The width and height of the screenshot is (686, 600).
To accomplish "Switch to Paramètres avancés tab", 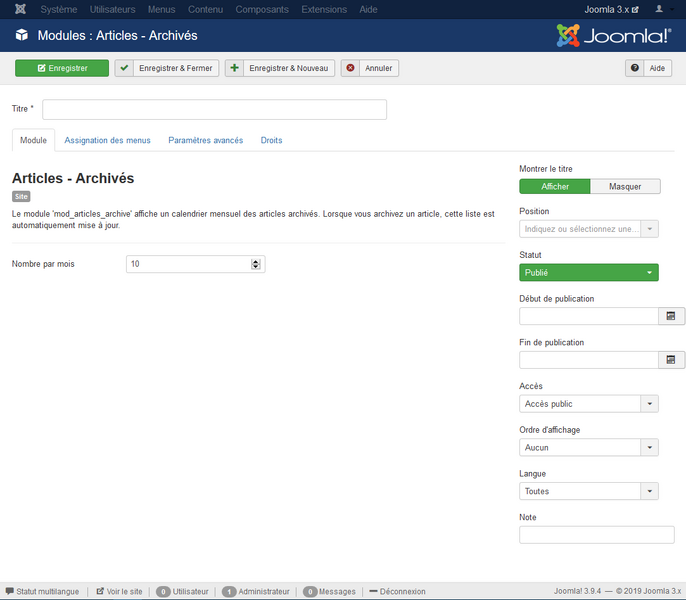I will pyautogui.click(x=206, y=140).
